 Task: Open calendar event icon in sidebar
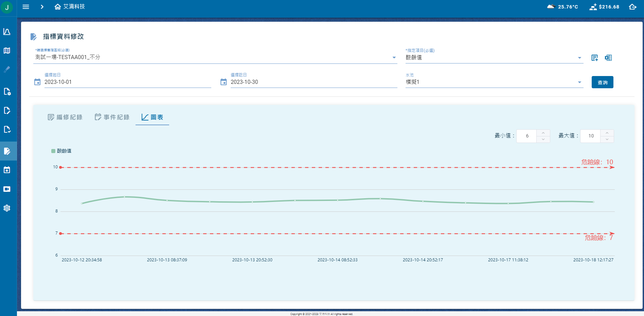click(7, 170)
